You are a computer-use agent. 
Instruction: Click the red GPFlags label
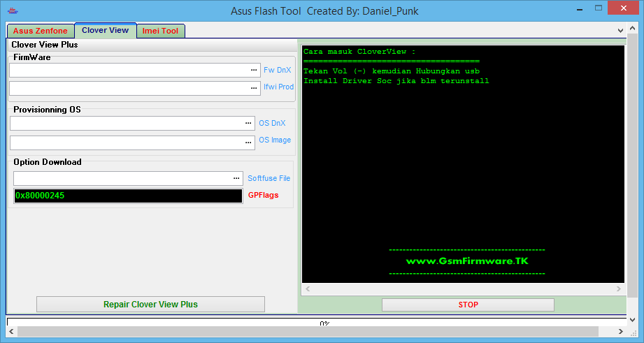pos(264,196)
